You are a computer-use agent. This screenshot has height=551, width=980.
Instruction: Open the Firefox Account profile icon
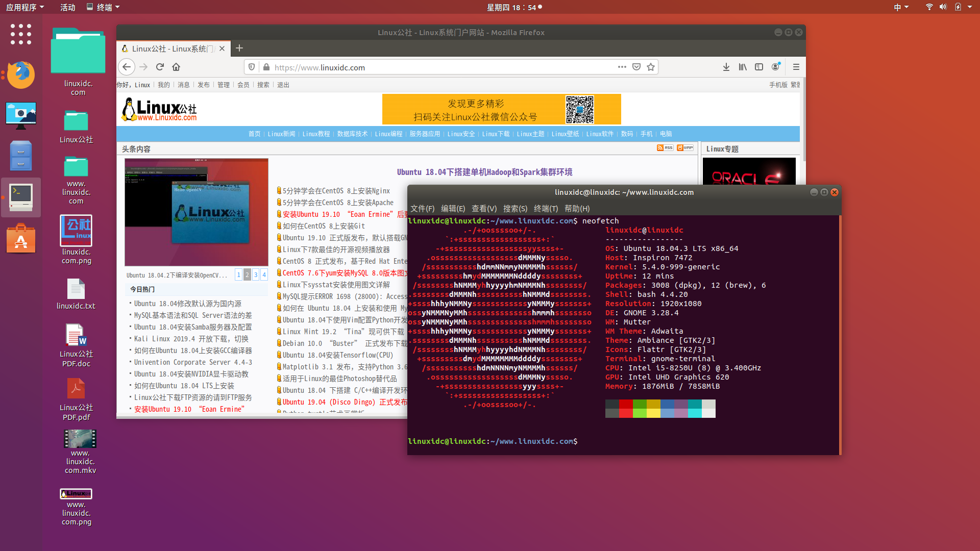click(x=776, y=67)
